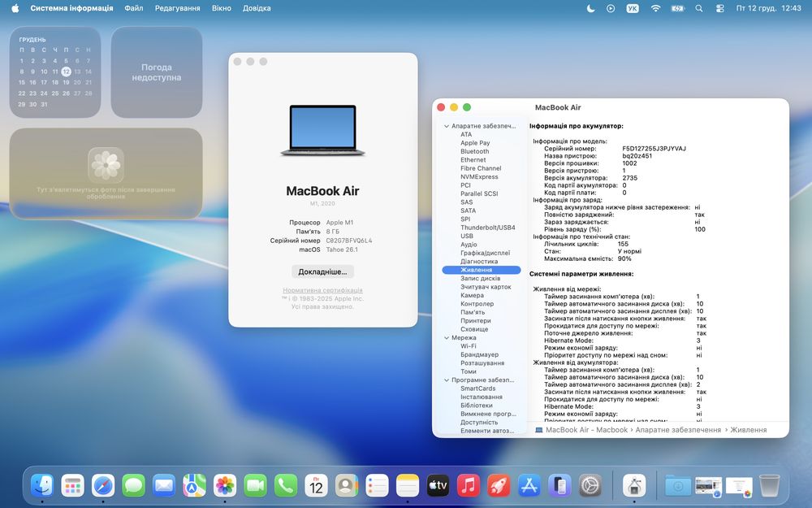Image resolution: width=812 pixels, height=508 pixels.
Task: Launch iPhone Mirroring from the Dock
Action: coord(559,486)
